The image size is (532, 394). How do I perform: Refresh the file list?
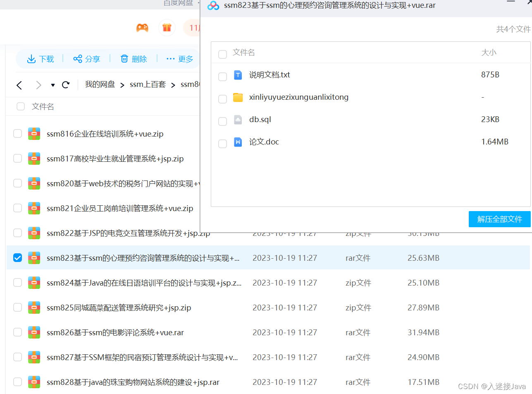coord(65,85)
